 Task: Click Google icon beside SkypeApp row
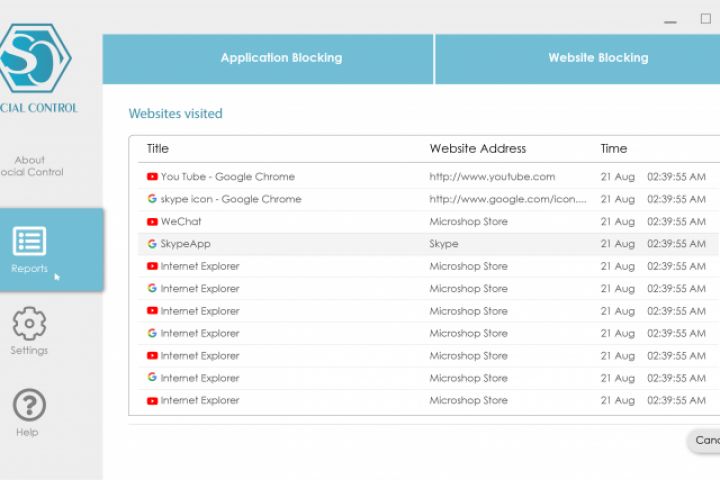152,244
